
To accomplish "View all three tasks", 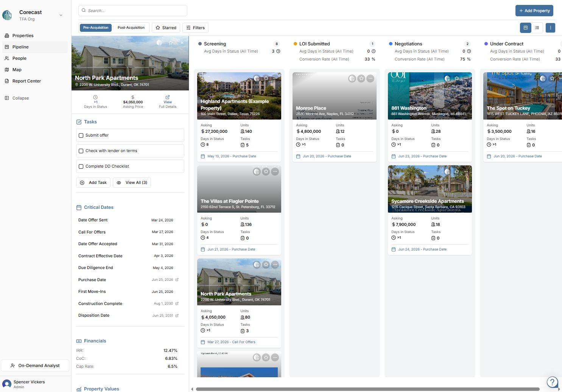I will coord(132,182).
